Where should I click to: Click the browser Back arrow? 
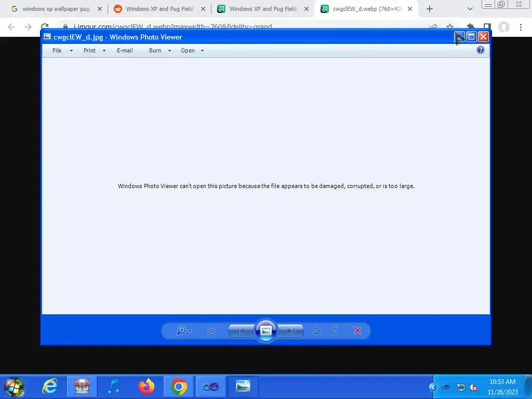coord(11,27)
